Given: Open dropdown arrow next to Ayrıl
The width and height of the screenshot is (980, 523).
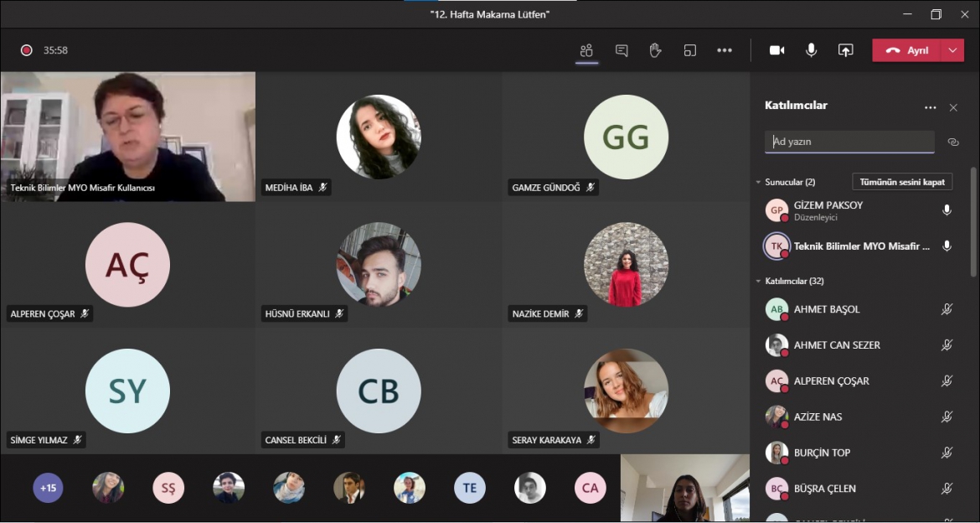Looking at the screenshot, I should click(953, 50).
